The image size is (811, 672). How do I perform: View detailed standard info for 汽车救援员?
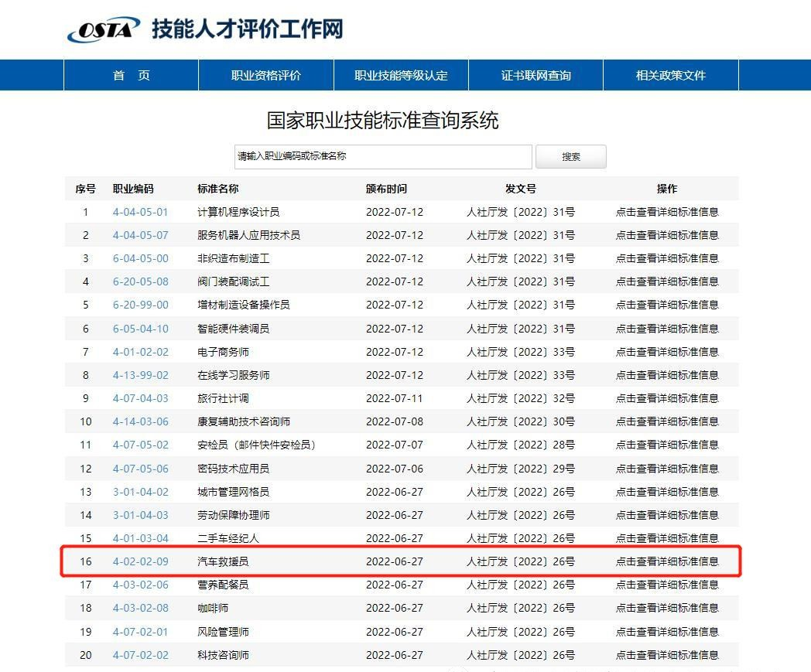point(666,561)
